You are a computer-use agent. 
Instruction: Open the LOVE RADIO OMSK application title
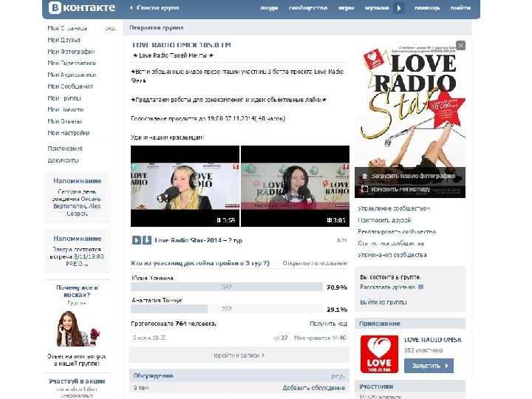click(x=433, y=340)
